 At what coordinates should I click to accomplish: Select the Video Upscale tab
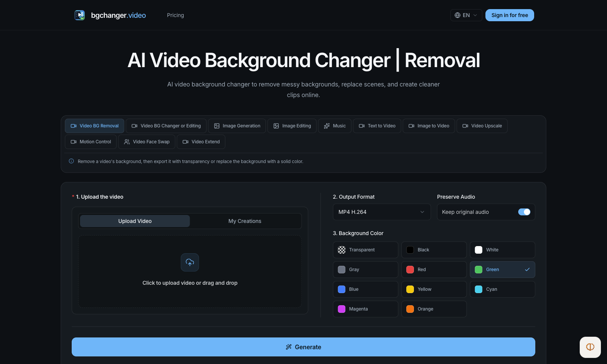[x=482, y=126]
